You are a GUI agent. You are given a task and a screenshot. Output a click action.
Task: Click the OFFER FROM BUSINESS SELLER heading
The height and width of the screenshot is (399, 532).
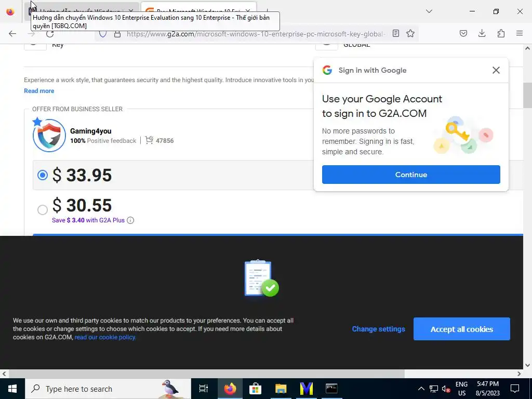[77, 109]
